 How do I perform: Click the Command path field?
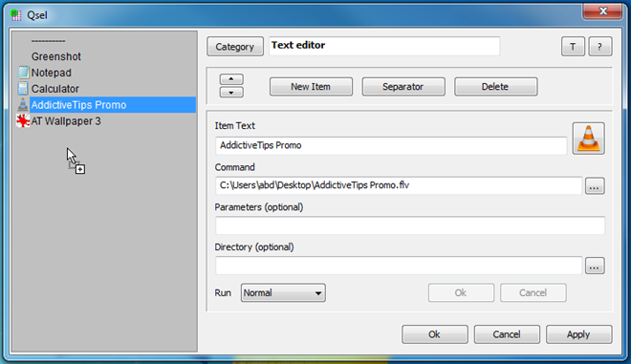[399, 185]
